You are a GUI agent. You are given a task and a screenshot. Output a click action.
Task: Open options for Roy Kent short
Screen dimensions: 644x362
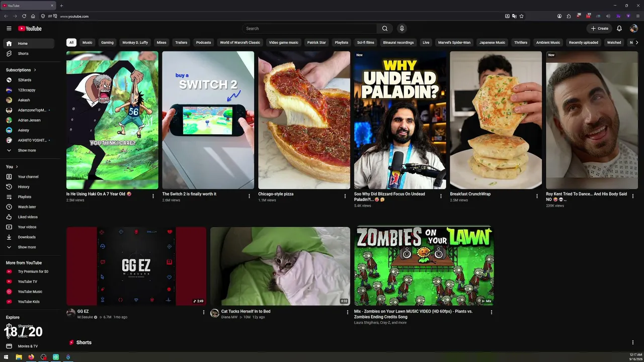pyautogui.click(x=633, y=196)
